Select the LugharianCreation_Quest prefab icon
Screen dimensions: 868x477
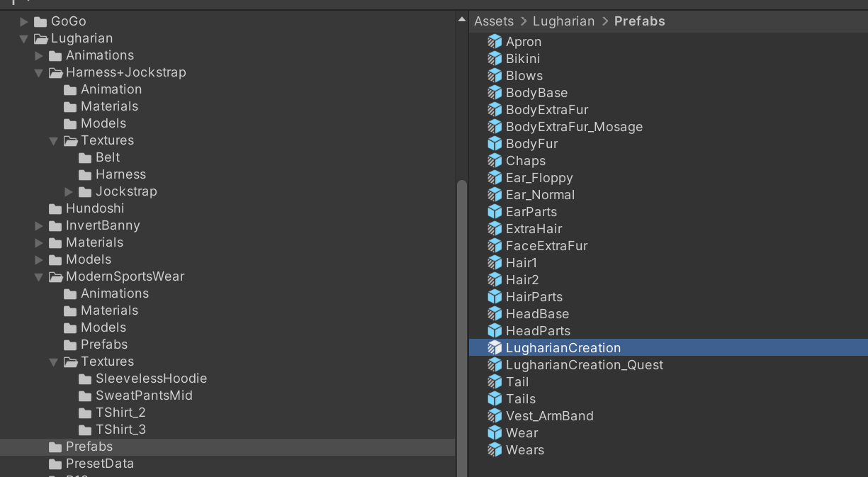[x=495, y=365]
